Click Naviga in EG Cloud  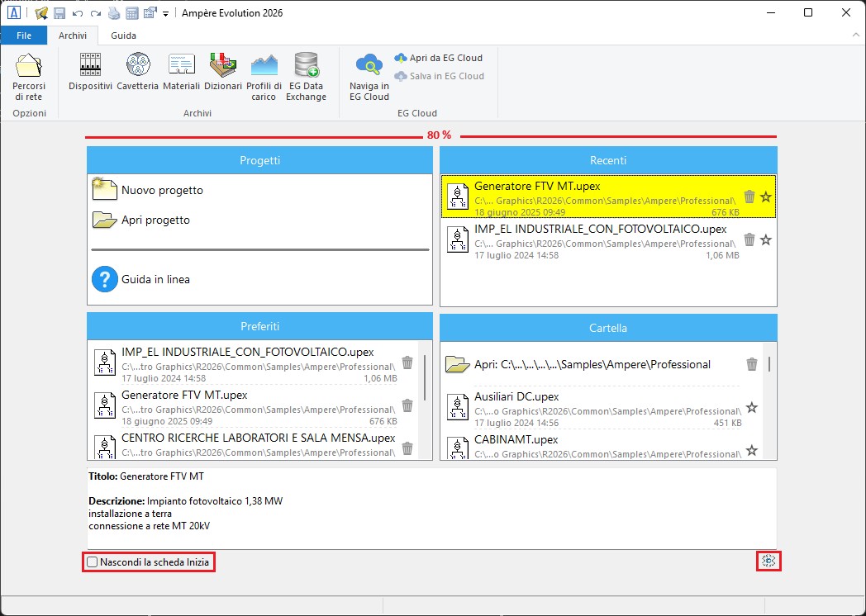[369, 78]
